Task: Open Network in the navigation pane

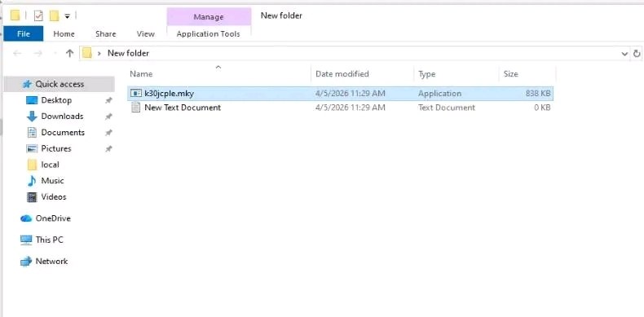Action: coord(51,261)
